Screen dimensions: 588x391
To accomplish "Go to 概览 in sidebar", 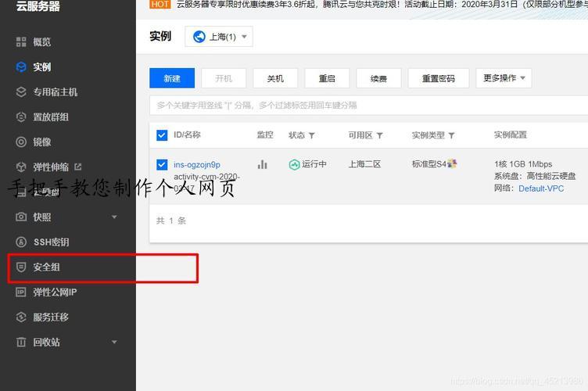I will (41, 42).
